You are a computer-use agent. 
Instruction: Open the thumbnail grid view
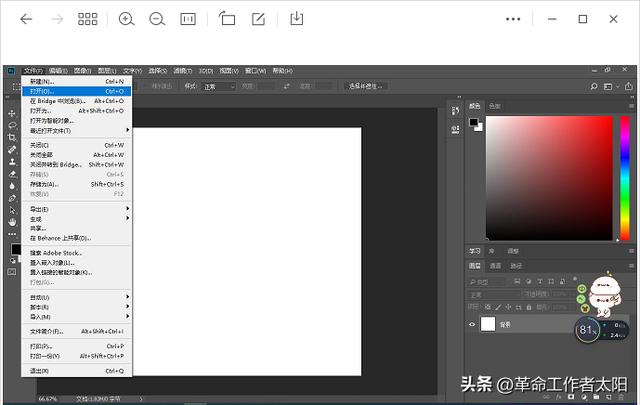coord(88,19)
